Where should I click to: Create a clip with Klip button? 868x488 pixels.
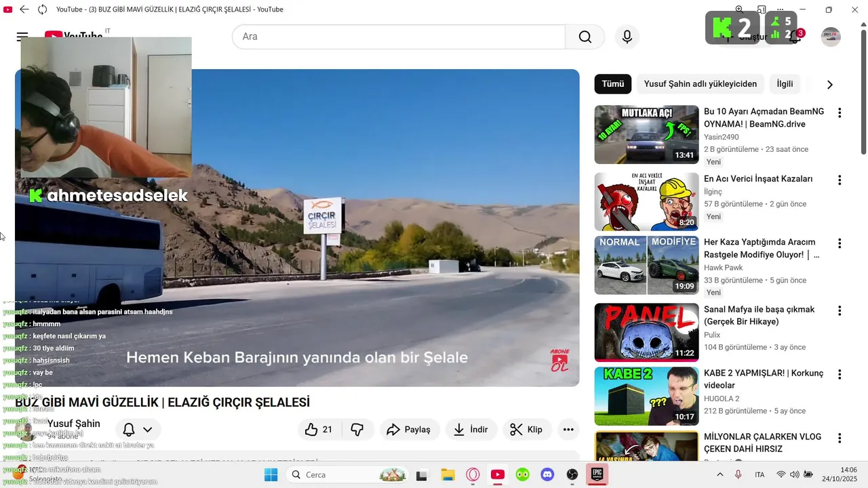(526, 429)
